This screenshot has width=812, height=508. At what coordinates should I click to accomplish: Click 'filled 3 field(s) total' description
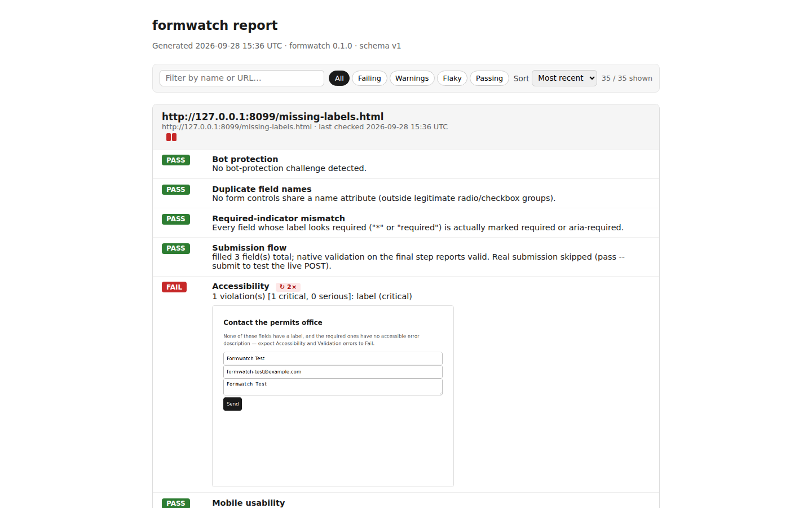click(418, 261)
